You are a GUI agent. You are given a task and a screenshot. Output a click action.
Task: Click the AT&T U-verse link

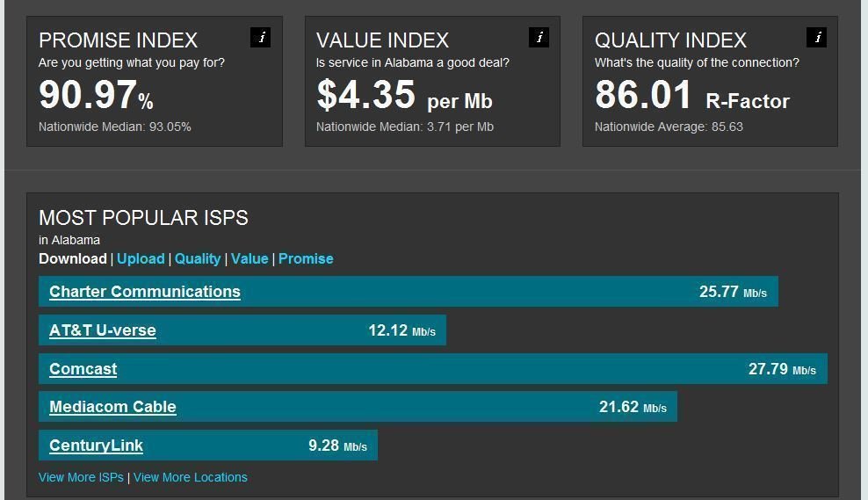[x=103, y=330]
